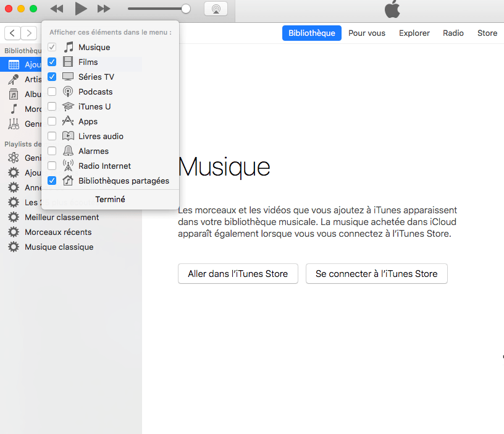Viewport: 504px width, 434px height.
Task: Click Aller dans l'iTunes Store button
Action: (x=238, y=273)
